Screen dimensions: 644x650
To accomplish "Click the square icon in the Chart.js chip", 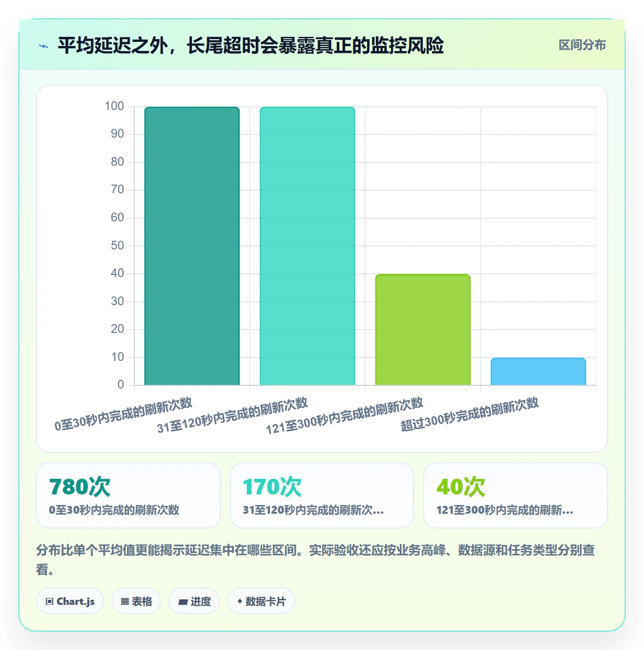I will (x=50, y=601).
